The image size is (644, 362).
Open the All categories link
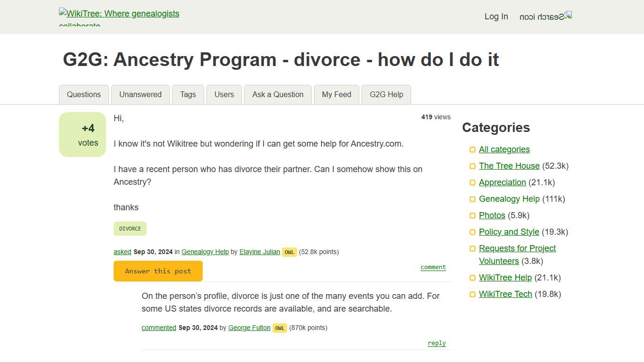point(504,149)
